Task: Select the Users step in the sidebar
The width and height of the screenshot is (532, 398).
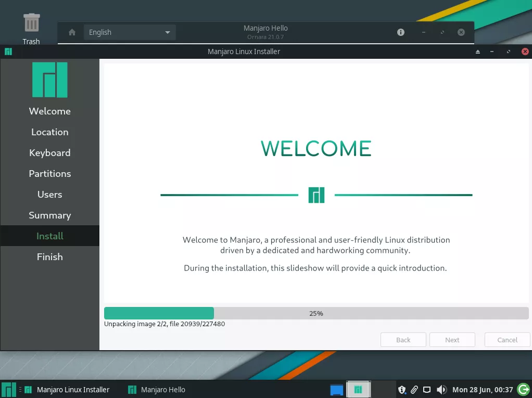Action: pos(50,194)
